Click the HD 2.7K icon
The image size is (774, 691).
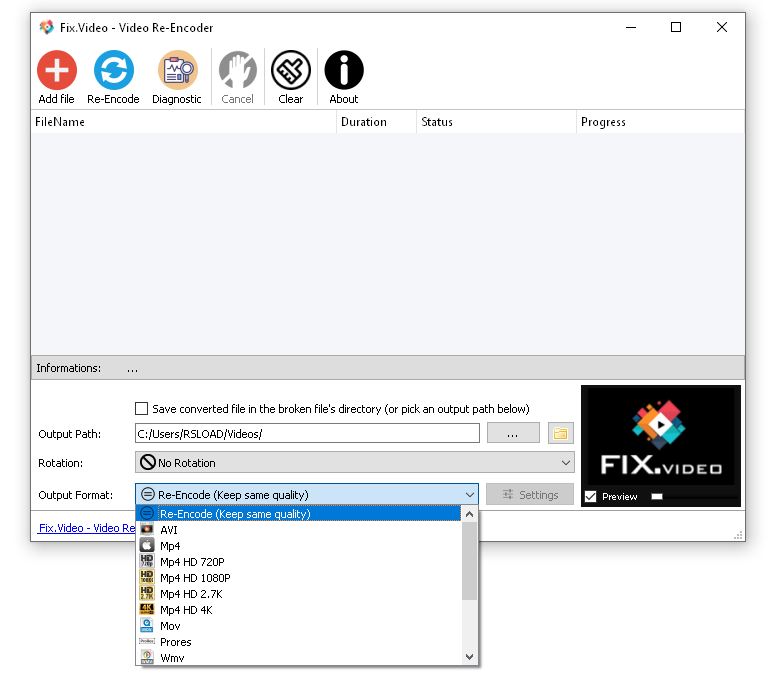(x=147, y=593)
